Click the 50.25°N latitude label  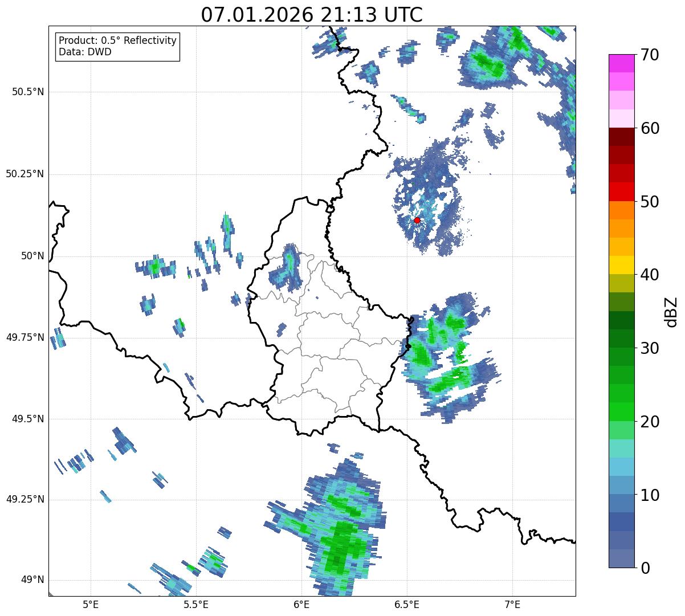(x=25, y=174)
